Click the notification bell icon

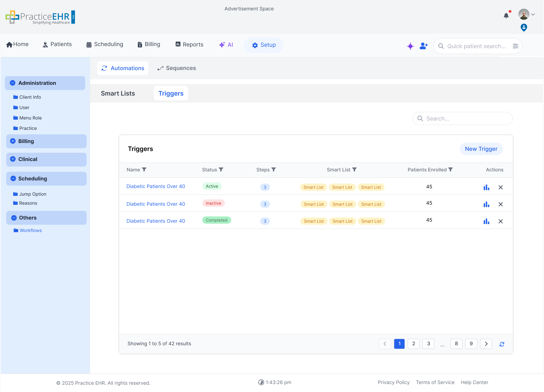click(506, 16)
